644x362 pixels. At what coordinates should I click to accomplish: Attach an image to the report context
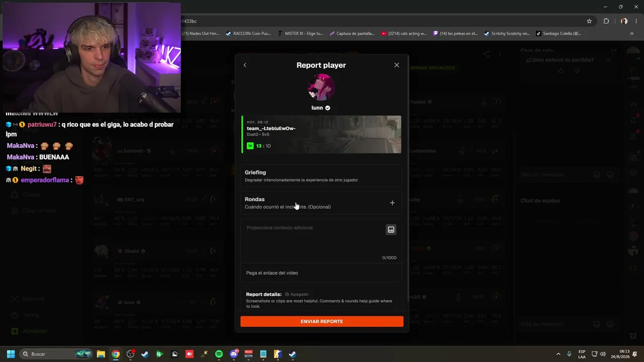click(x=391, y=230)
